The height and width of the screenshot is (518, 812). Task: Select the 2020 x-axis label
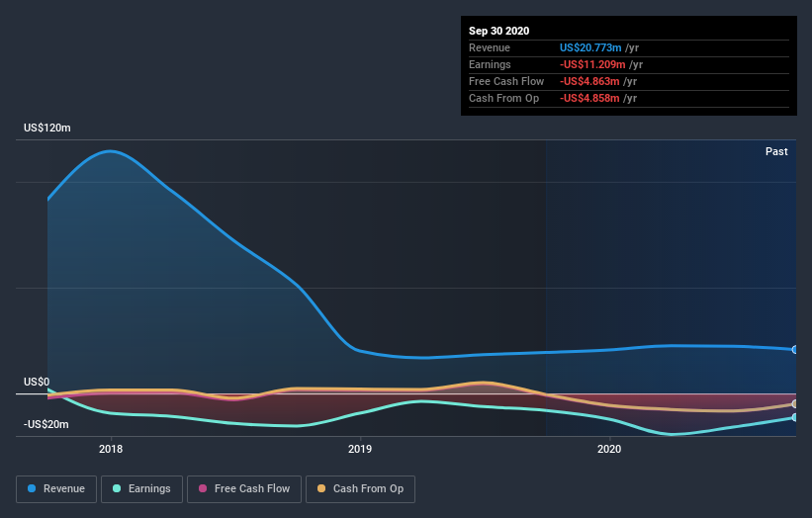[x=609, y=449]
